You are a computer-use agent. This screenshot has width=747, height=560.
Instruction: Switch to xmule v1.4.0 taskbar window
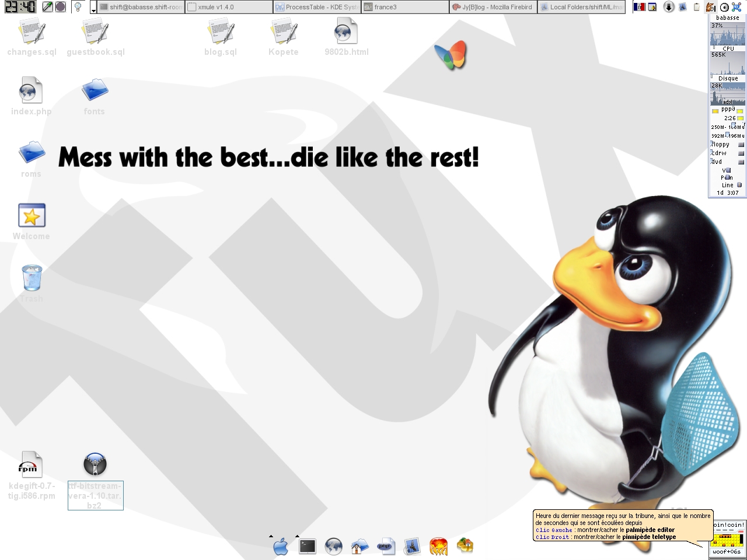point(229,7)
